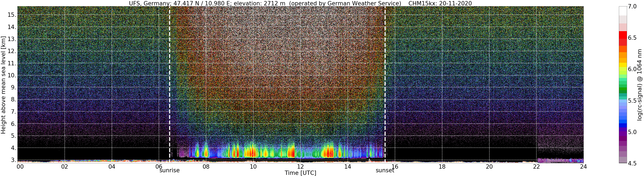Select the "7." height axis tick label

(13, 112)
